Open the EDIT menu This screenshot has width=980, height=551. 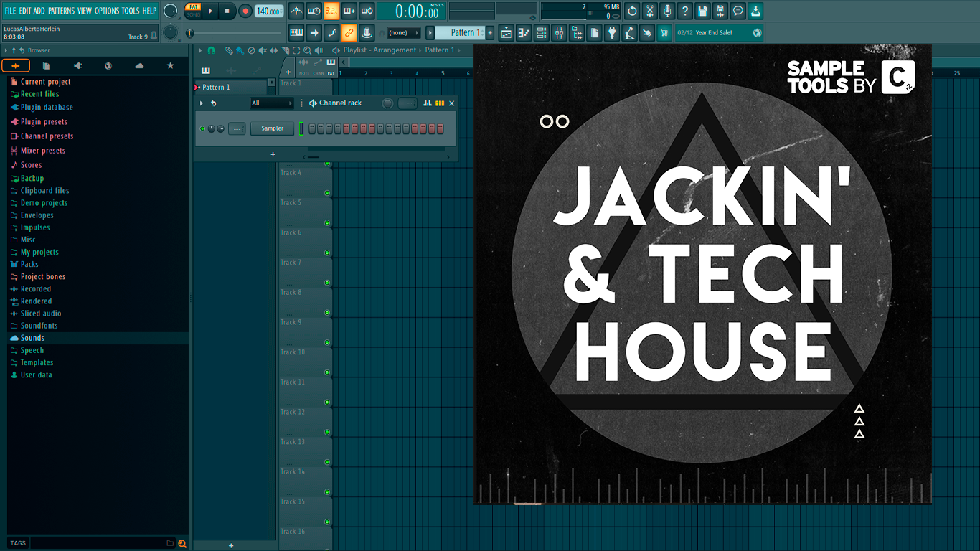[x=25, y=11]
